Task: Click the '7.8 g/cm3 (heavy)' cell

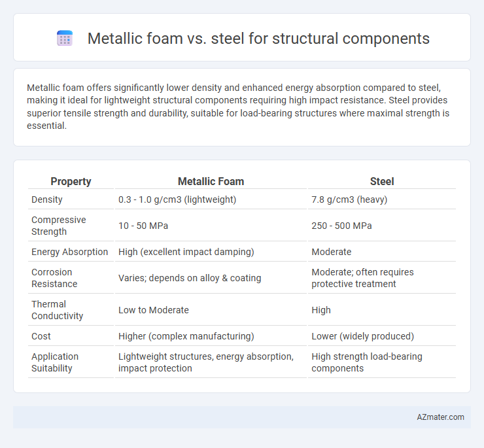Action: tap(349, 199)
